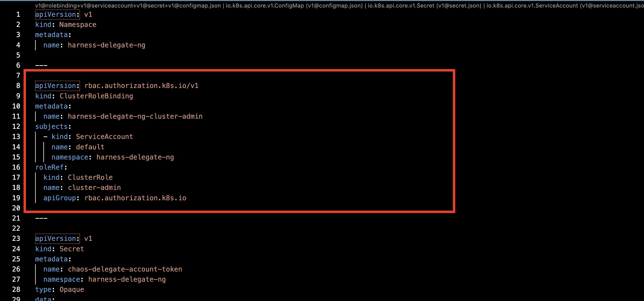Click the ClusterRoleBinding kind value
The image size is (644, 301).
pos(96,96)
